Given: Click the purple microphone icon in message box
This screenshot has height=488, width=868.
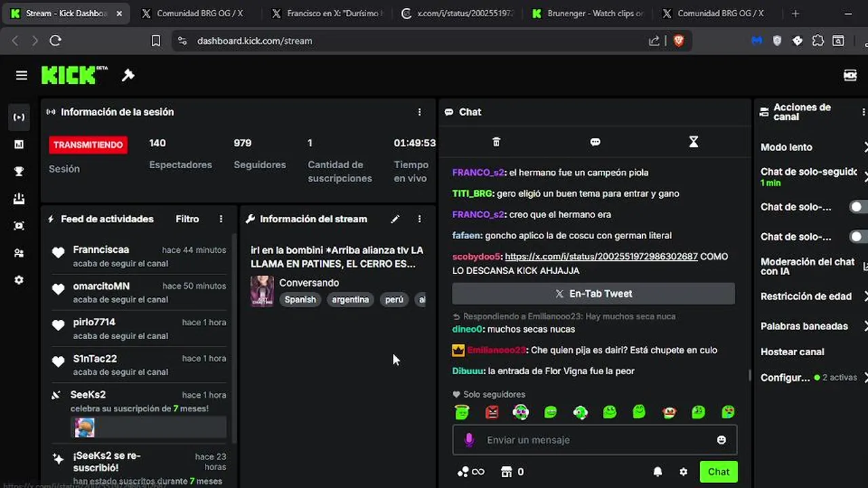Looking at the screenshot, I should tap(469, 440).
